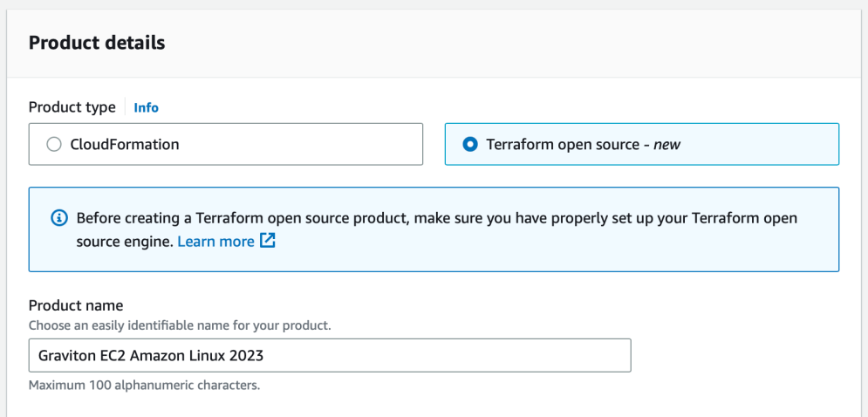Click empty area inside the CloudFormation option card
Screen dimensions: 868x417
[x=331, y=145]
